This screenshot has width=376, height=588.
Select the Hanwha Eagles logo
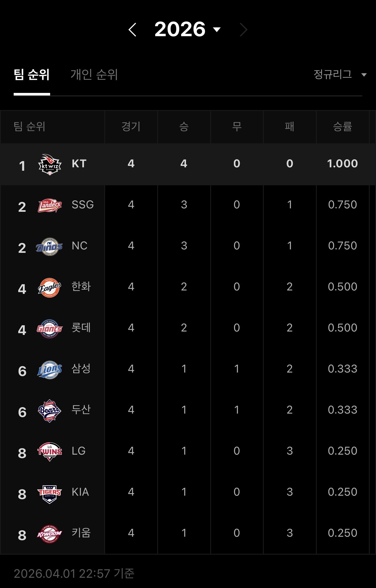coord(50,288)
